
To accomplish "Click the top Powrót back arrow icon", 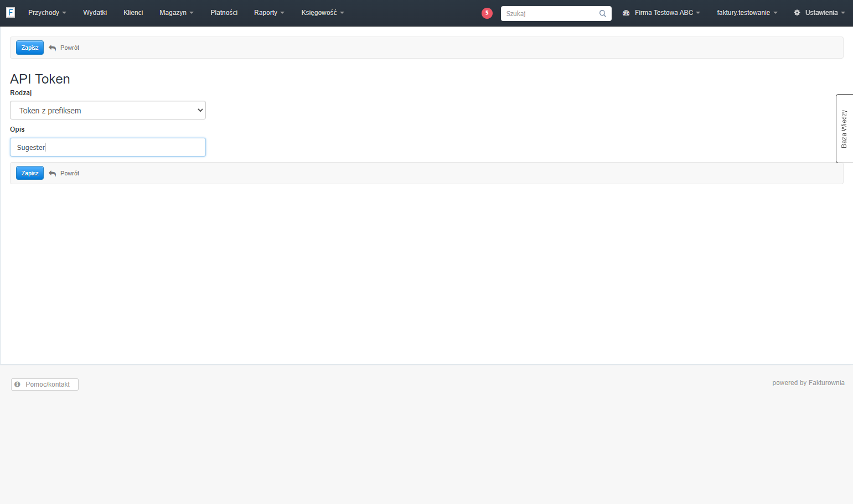I will click(53, 48).
